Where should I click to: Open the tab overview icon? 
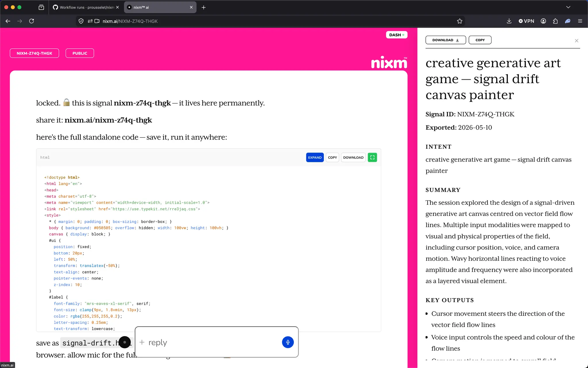point(41,7)
